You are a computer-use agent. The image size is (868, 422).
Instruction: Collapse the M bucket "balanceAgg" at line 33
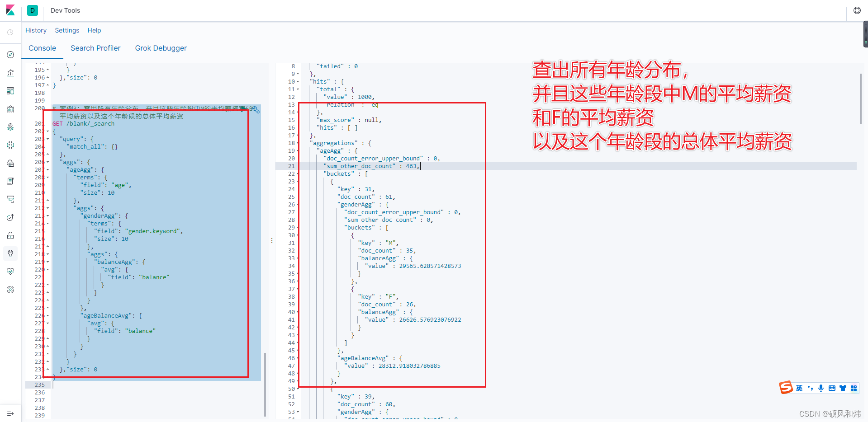coord(298,258)
